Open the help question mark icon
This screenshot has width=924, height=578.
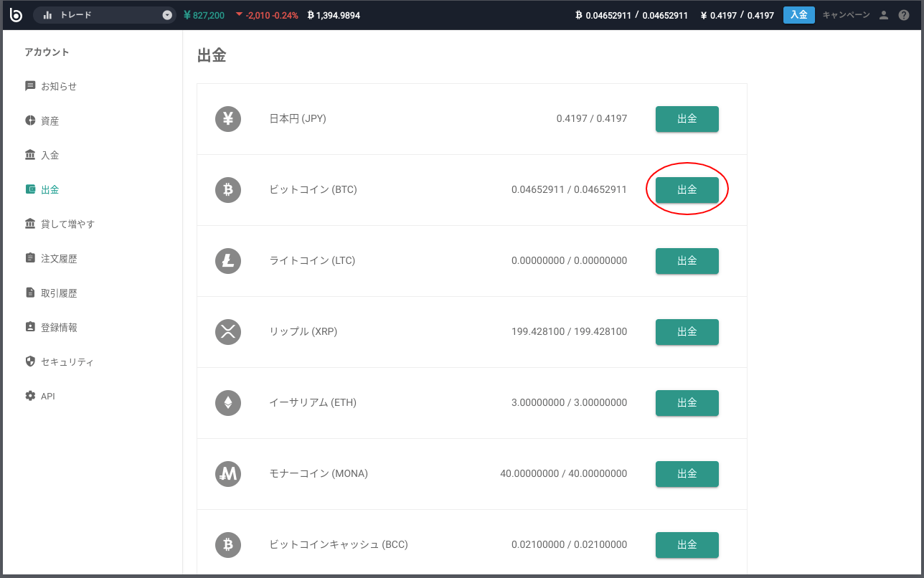pos(904,15)
